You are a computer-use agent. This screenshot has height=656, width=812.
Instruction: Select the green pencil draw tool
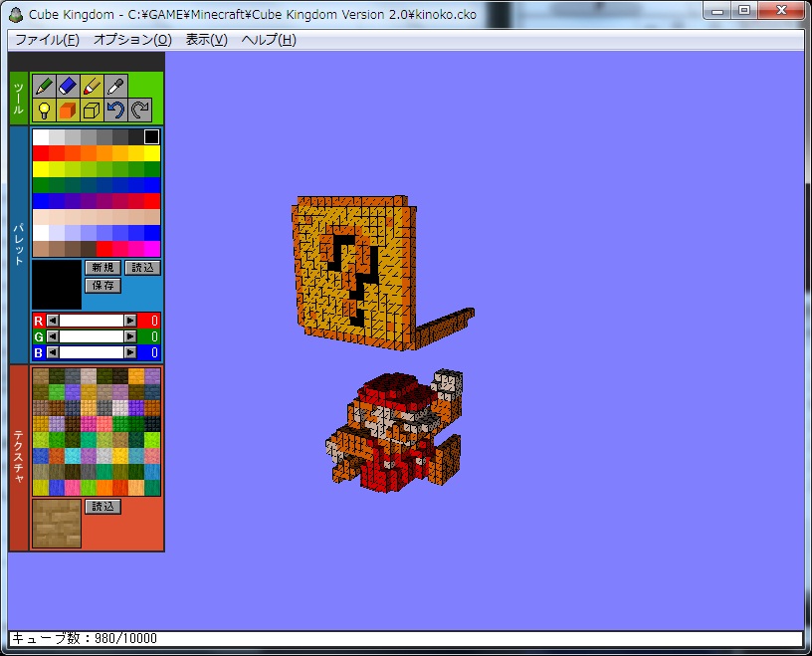(43, 86)
